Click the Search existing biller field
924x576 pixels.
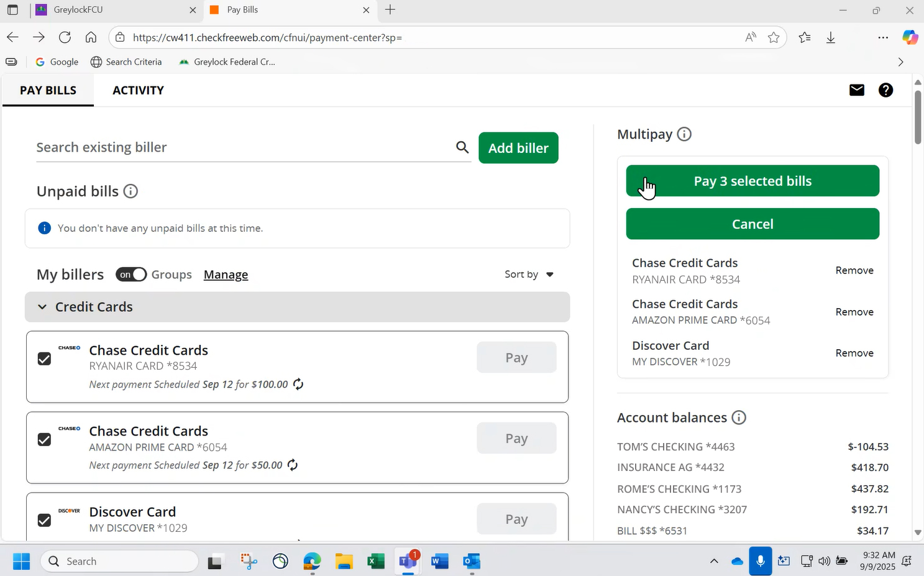(242, 147)
